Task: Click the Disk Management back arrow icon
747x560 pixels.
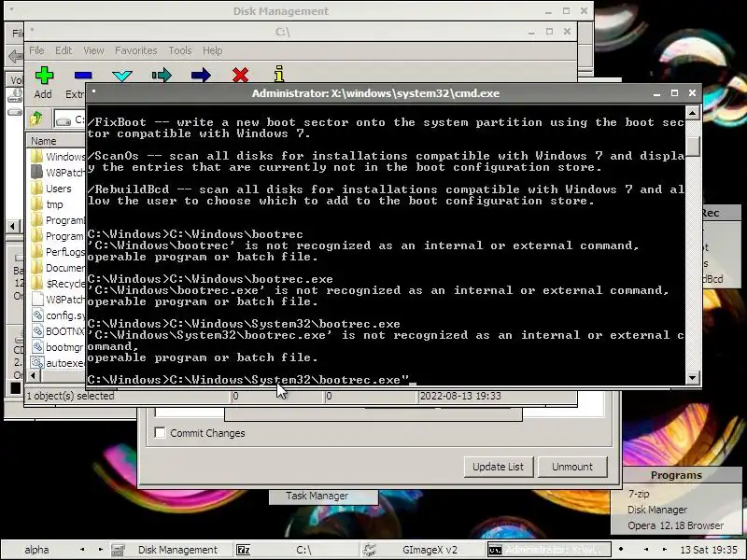Action: (15, 57)
